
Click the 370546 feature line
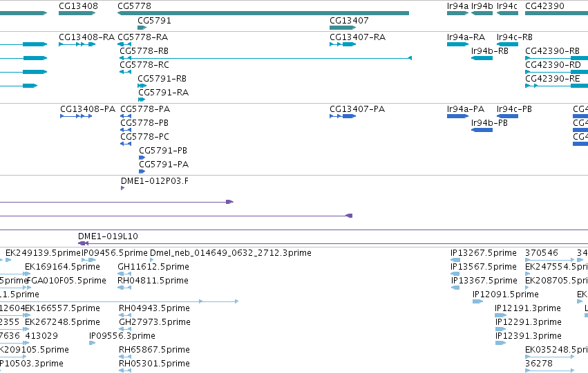(550, 260)
